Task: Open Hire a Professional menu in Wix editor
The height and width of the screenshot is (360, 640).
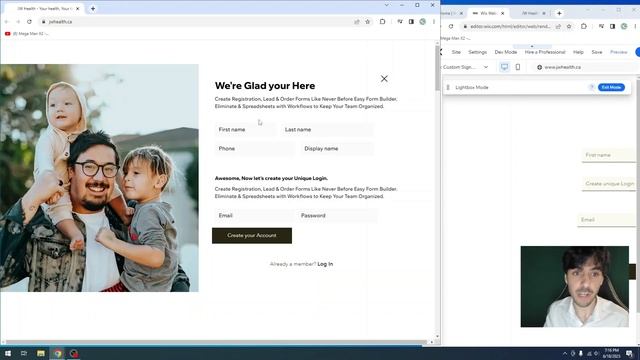Action: point(545,52)
